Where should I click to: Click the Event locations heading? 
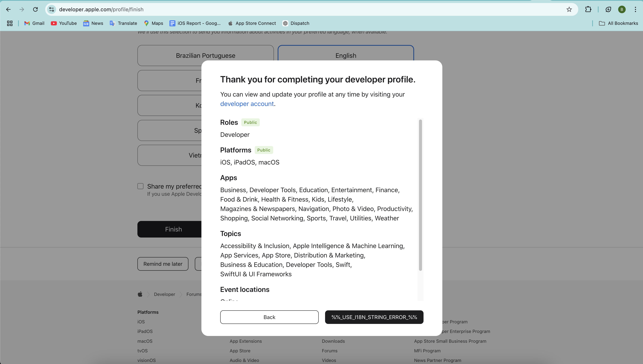(245, 289)
